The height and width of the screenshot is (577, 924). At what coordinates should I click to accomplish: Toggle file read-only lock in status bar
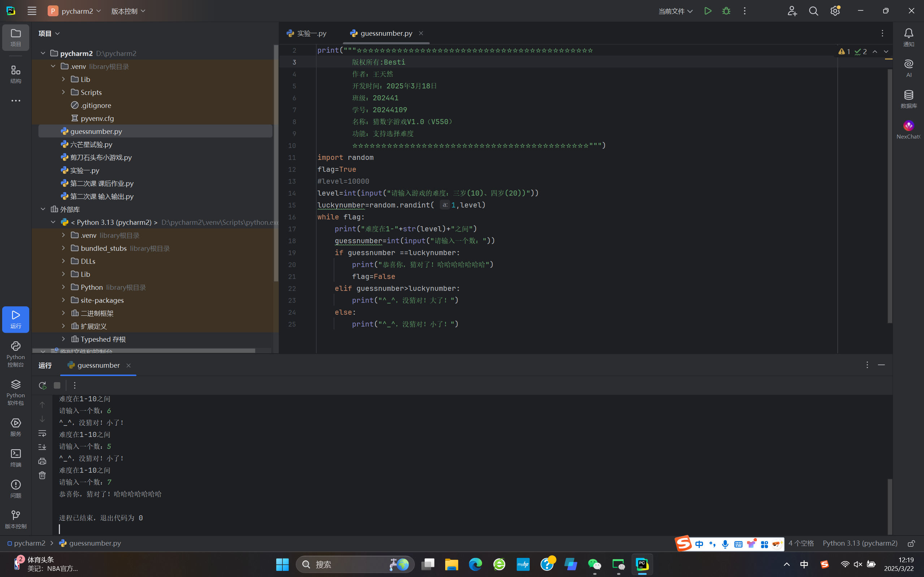(x=911, y=543)
